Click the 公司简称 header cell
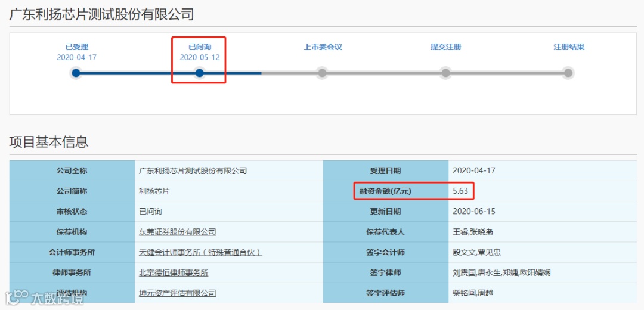 tap(72, 191)
